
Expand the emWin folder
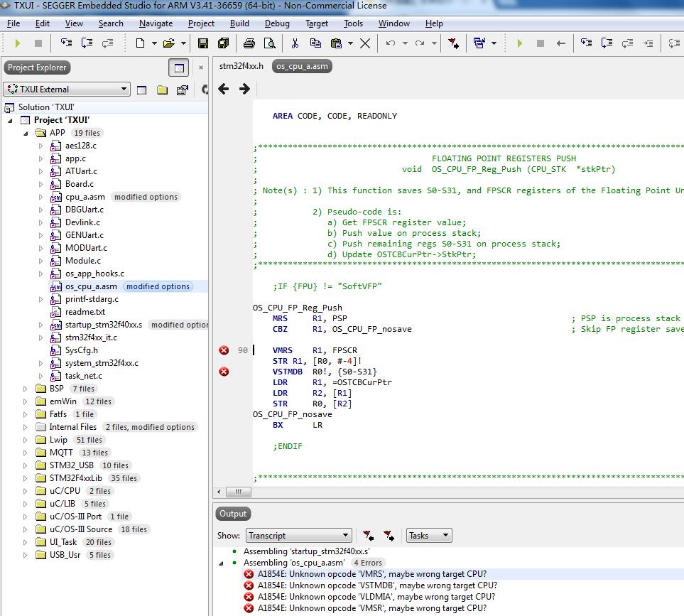[x=26, y=401]
